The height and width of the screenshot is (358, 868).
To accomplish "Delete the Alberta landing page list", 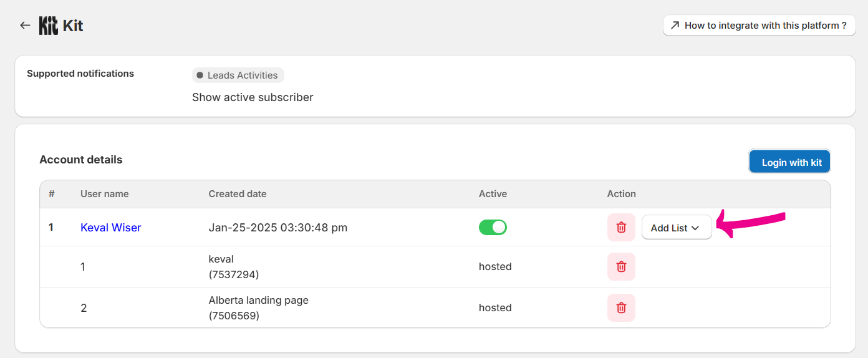I will click(x=621, y=307).
